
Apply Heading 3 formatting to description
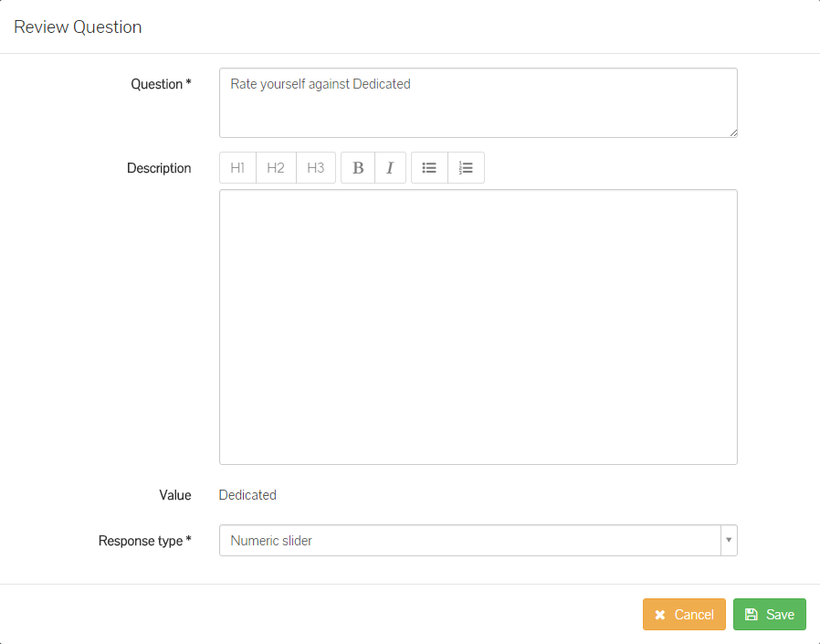coord(316,168)
